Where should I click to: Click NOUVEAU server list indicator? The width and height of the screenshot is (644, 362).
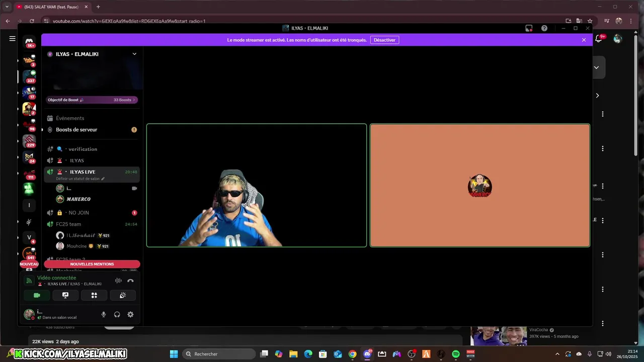pyautogui.click(x=29, y=264)
